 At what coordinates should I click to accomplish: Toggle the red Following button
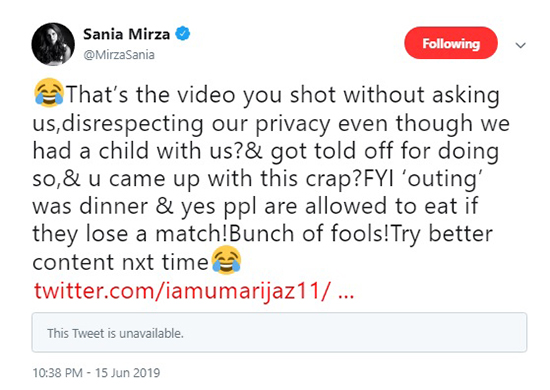[x=451, y=43]
